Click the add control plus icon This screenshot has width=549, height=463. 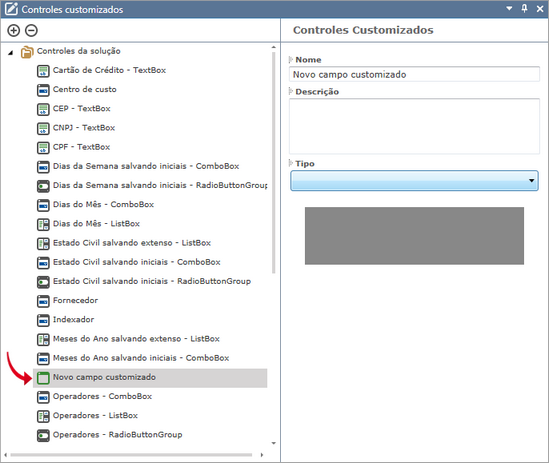point(14,30)
